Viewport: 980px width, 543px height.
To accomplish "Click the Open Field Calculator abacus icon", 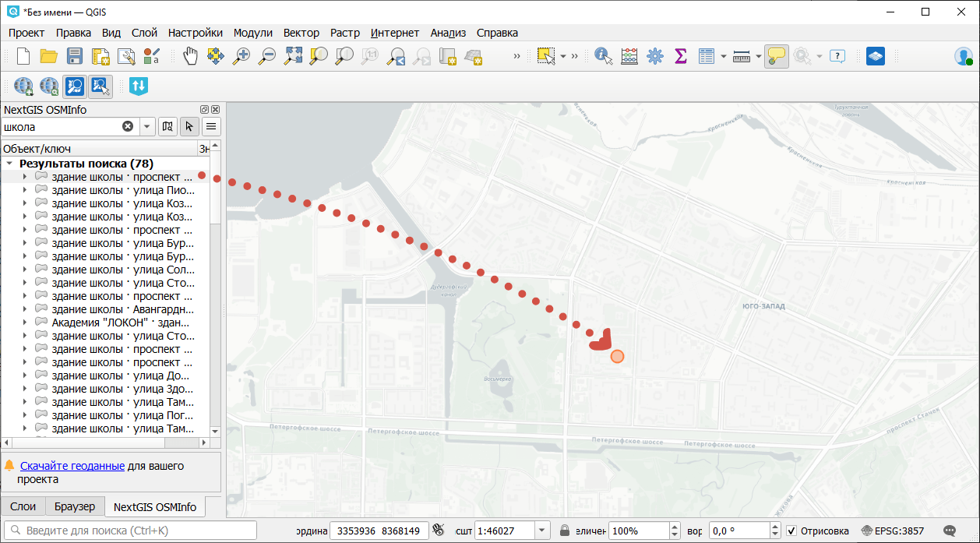I will coord(629,56).
